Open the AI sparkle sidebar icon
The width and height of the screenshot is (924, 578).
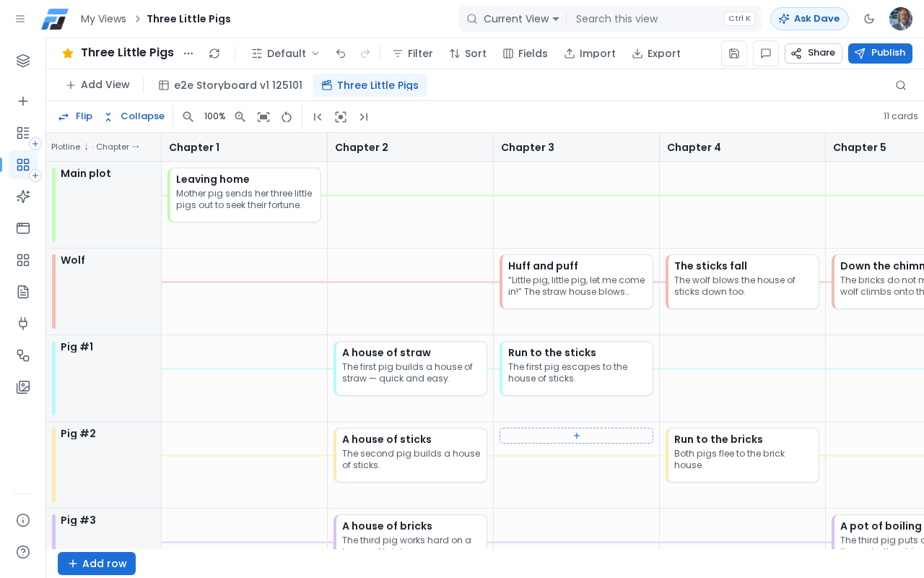23,197
